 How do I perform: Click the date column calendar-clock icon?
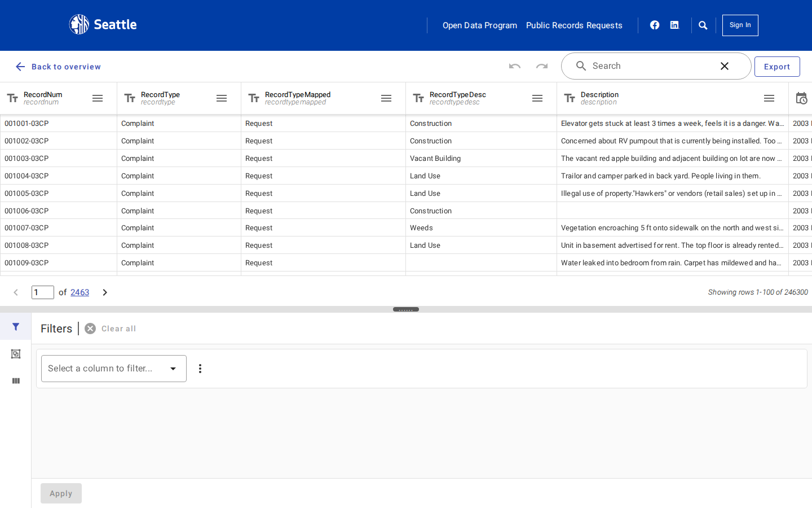coord(801,98)
